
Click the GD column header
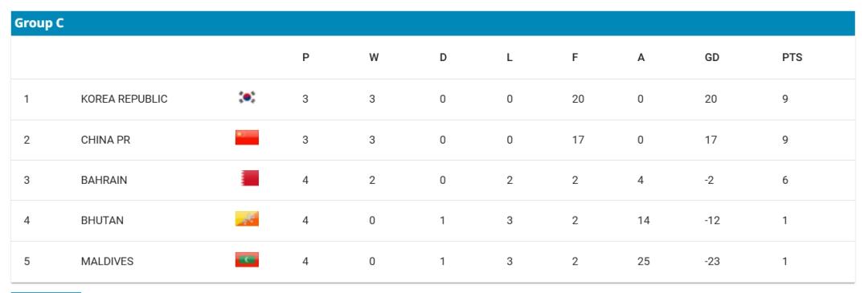(x=712, y=58)
